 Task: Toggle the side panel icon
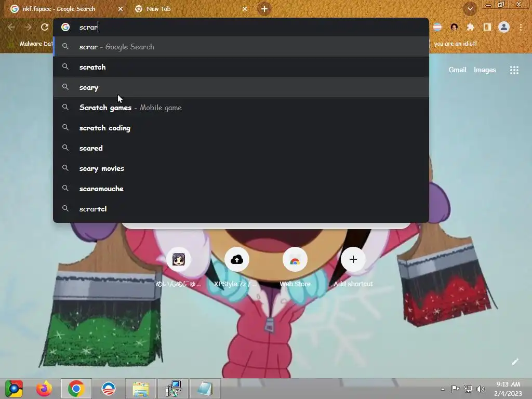[487, 27]
